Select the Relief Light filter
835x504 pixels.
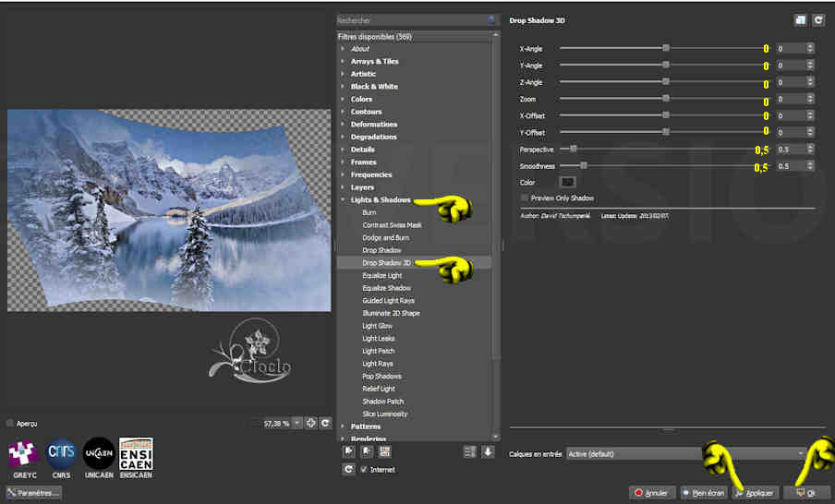point(378,389)
